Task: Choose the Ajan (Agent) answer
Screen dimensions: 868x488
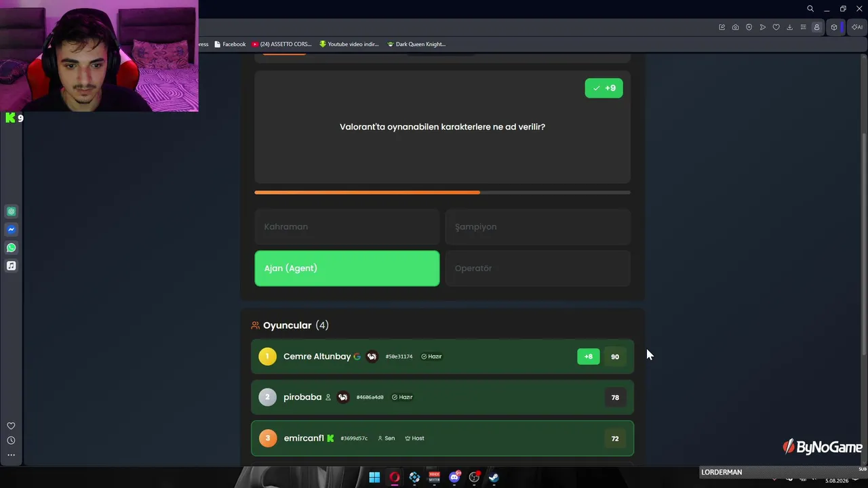Action: [x=347, y=268]
